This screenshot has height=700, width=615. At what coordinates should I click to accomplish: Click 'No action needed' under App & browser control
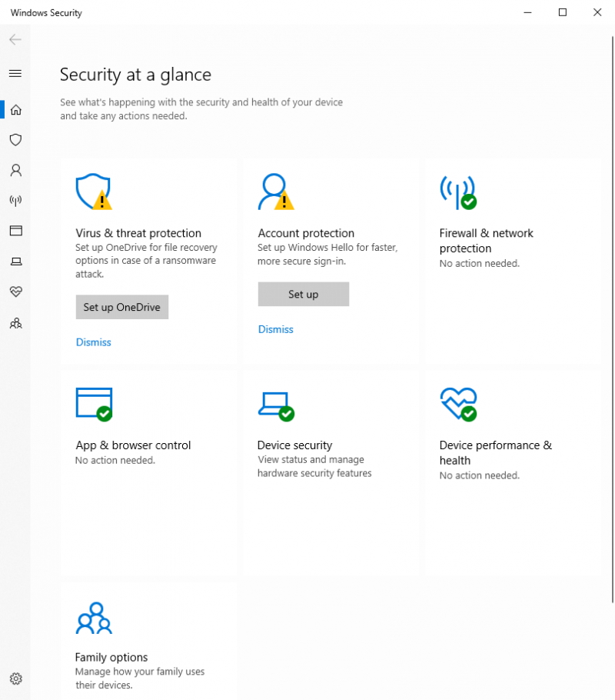pos(115,460)
